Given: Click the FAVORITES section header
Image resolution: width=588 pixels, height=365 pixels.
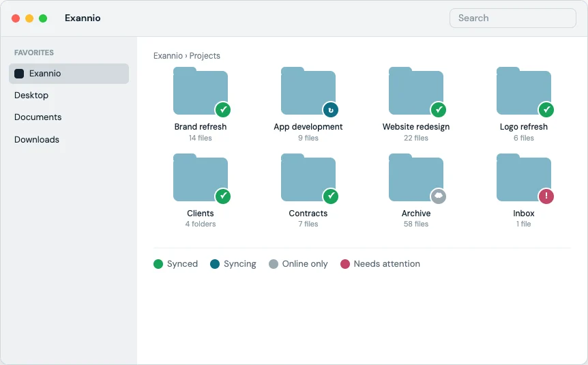Looking at the screenshot, I should (x=34, y=53).
